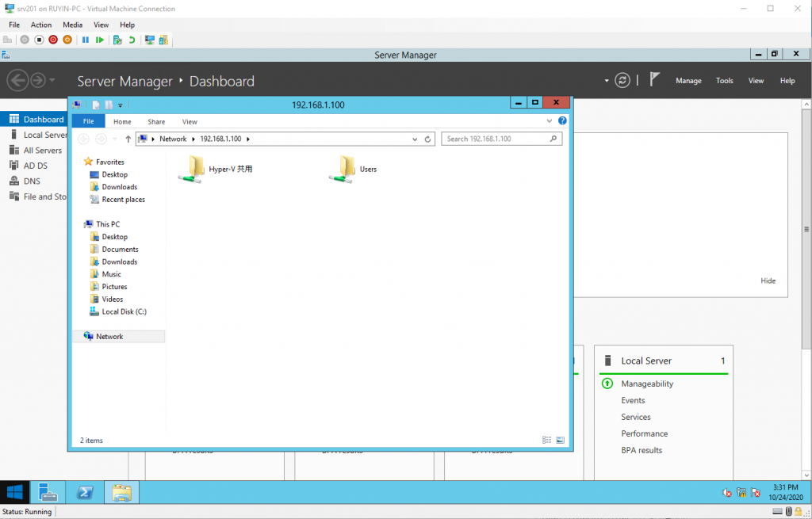Switch to details view in Explorer status bar

pyautogui.click(x=546, y=440)
